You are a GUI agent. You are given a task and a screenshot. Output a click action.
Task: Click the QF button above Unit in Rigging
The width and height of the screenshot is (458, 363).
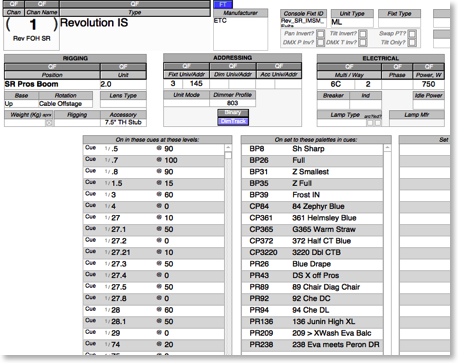tap(123, 67)
